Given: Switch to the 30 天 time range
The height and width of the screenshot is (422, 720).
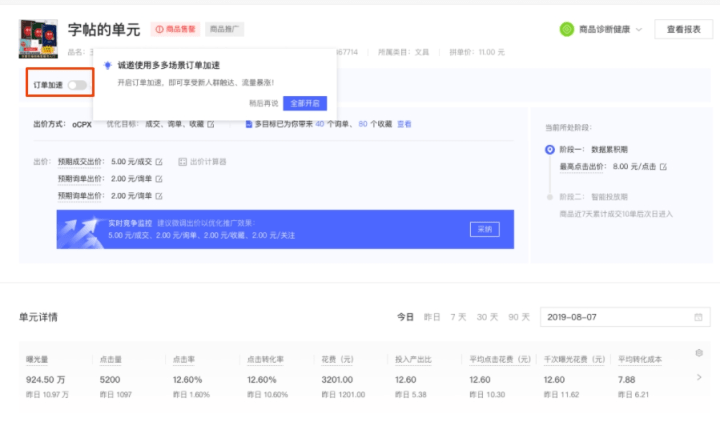Looking at the screenshot, I should point(487,317).
